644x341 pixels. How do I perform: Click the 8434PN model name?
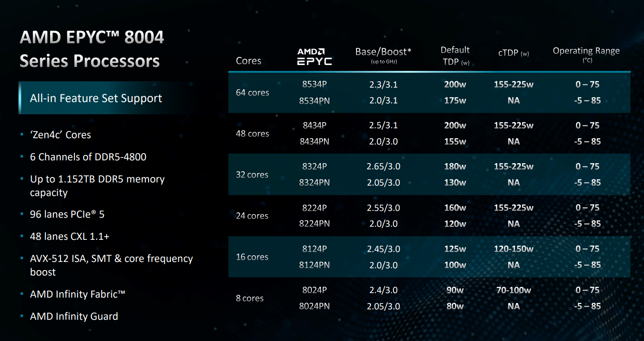(x=315, y=141)
